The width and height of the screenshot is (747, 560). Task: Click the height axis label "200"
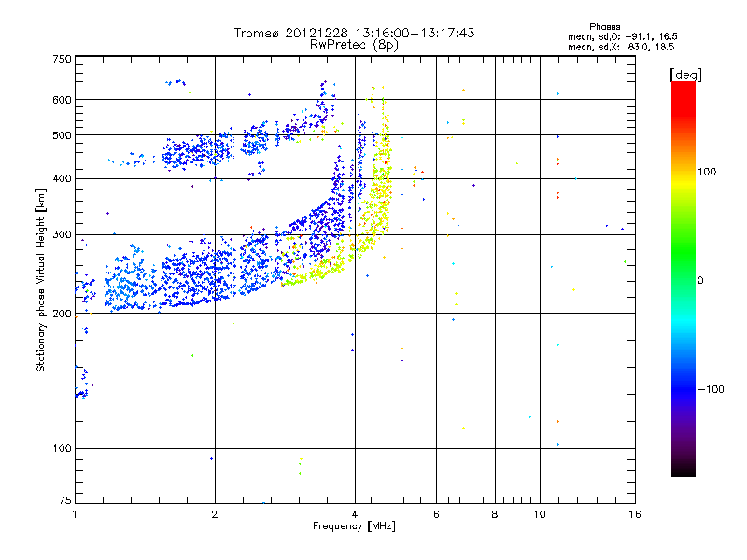pos(62,314)
